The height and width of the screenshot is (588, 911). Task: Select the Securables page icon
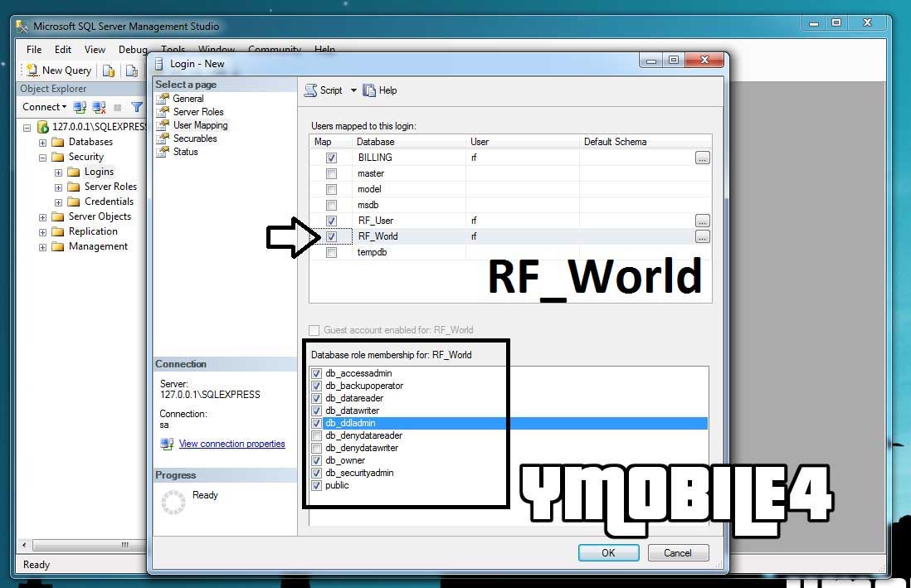point(163,138)
